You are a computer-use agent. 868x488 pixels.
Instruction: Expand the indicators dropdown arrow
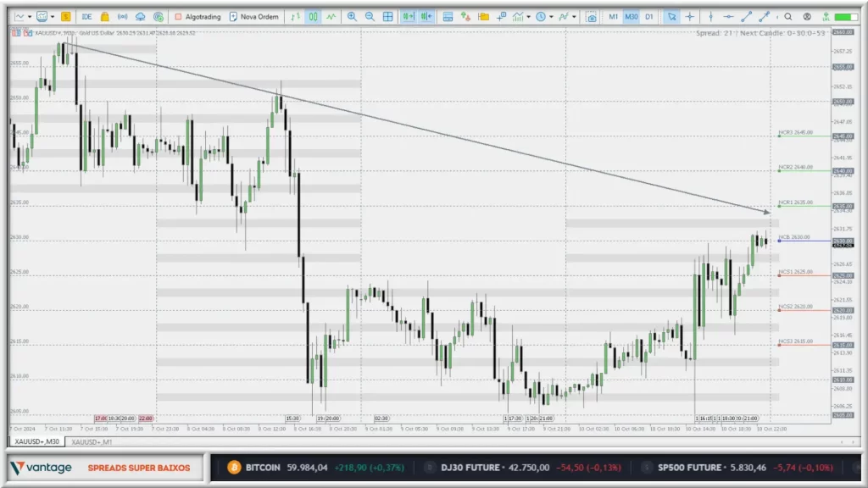coord(526,16)
